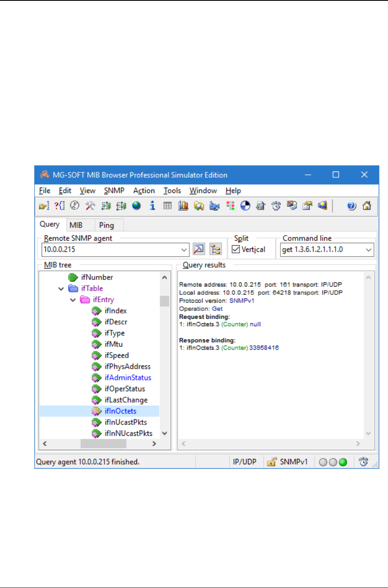The width and height of the screenshot is (388, 588).
Task: Click the globe toolbar icon
Action: click(x=136, y=205)
